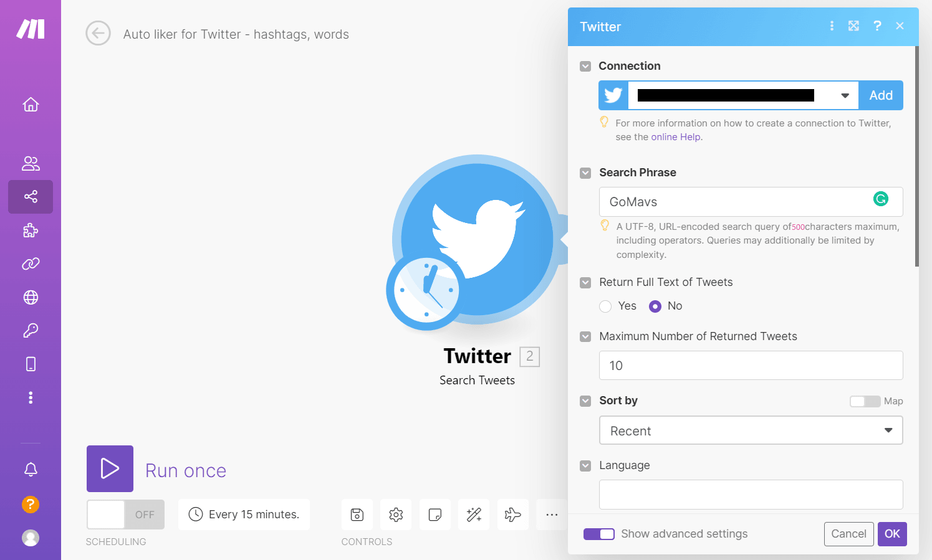Save the scenario with the floppy disk icon
The image size is (932, 560).
pyautogui.click(x=357, y=515)
